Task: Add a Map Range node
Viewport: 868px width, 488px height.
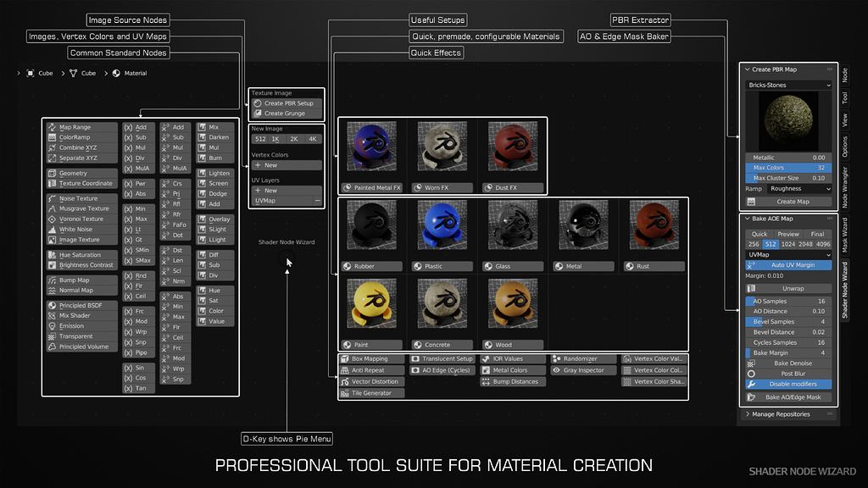Action: 82,127
